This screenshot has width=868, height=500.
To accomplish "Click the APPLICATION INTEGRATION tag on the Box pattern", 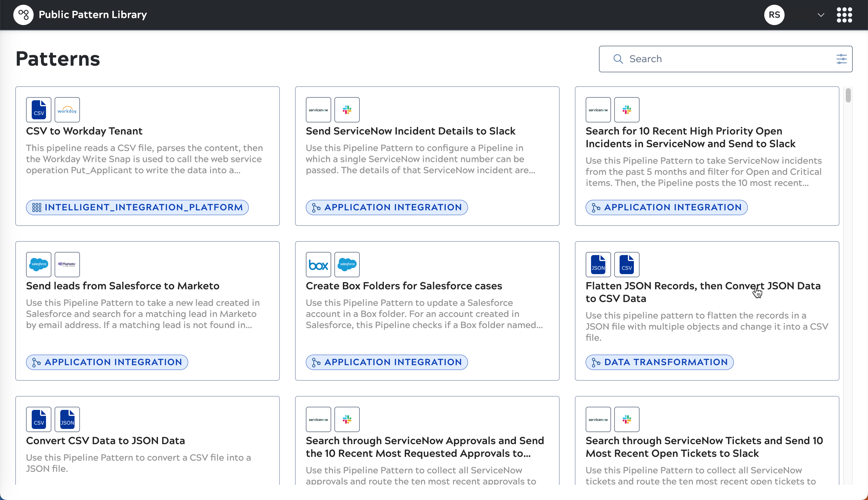I will (387, 362).
